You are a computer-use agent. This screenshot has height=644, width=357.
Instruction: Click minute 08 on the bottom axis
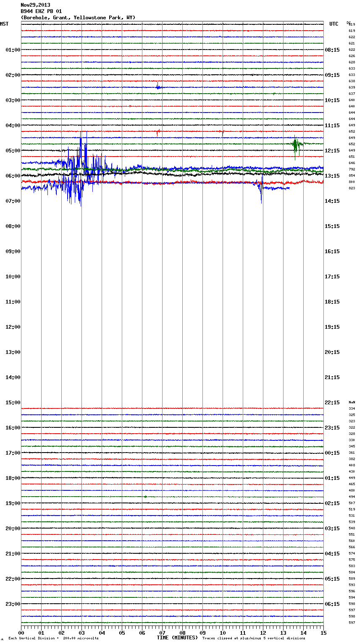click(182, 633)
